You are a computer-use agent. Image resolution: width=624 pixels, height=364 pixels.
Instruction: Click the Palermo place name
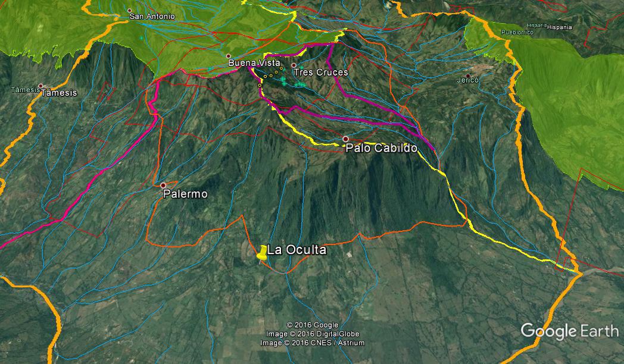click(x=185, y=194)
